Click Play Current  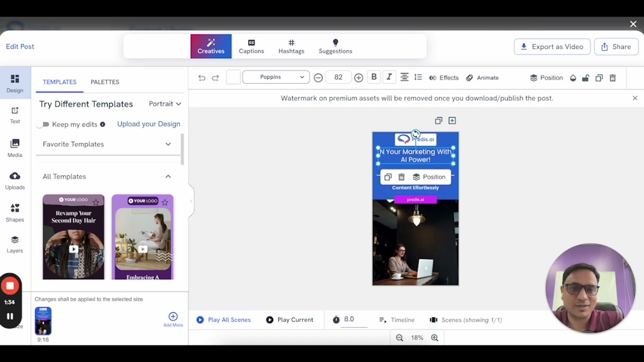click(289, 320)
